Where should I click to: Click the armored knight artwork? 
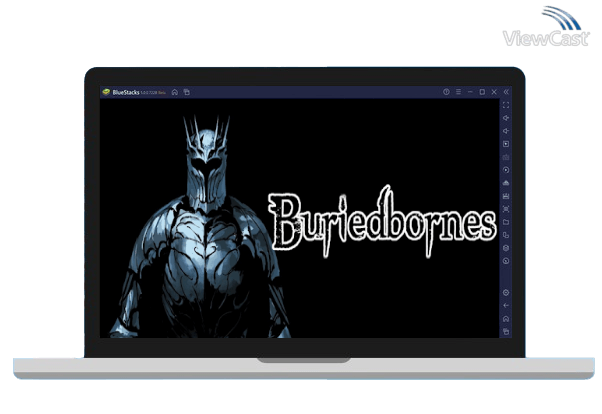click(x=200, y=227)
